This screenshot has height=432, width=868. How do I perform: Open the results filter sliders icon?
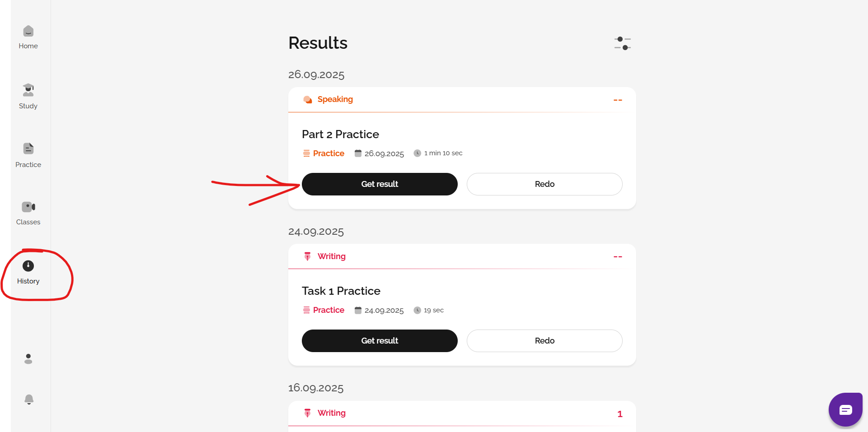click(622, 43)
